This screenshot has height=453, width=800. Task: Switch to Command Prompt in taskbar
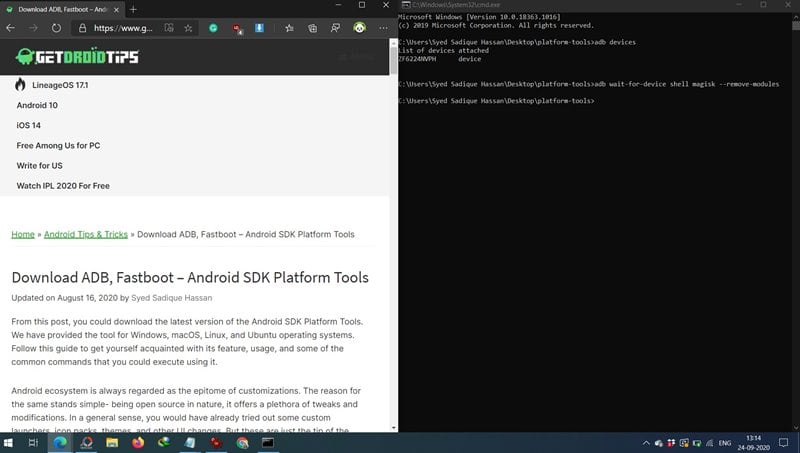tap(268, 443)
